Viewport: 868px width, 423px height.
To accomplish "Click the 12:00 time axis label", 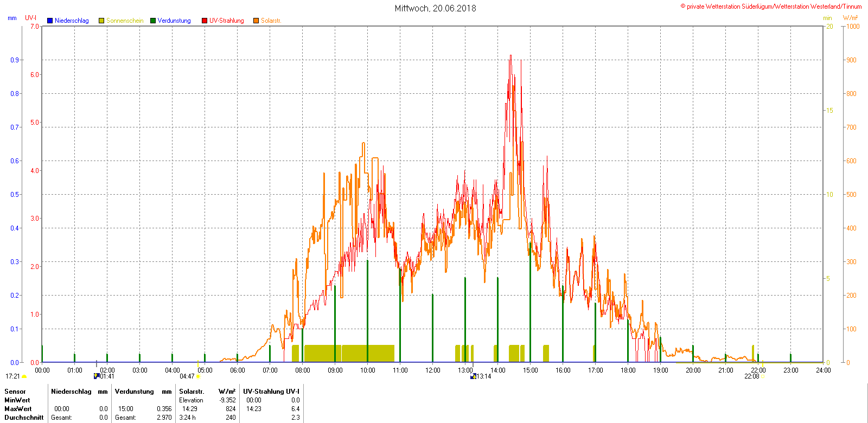I will tap(433, 370).
